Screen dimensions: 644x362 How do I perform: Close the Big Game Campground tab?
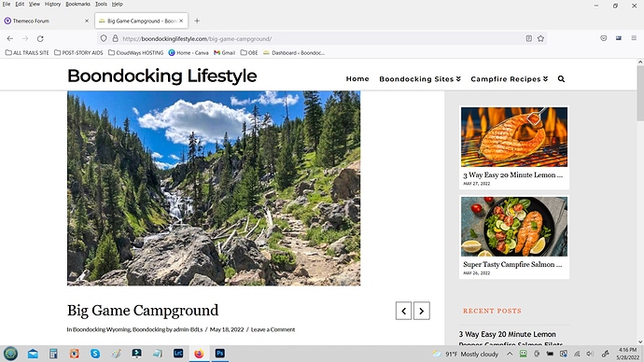[181, 21]
